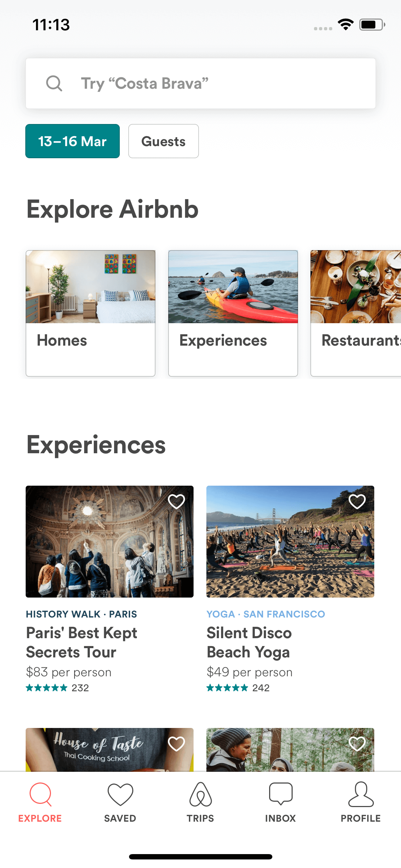401x868 pixels.
Task: Focus the "Try Costa Brava" search field
Action: [x=201, y=83]
